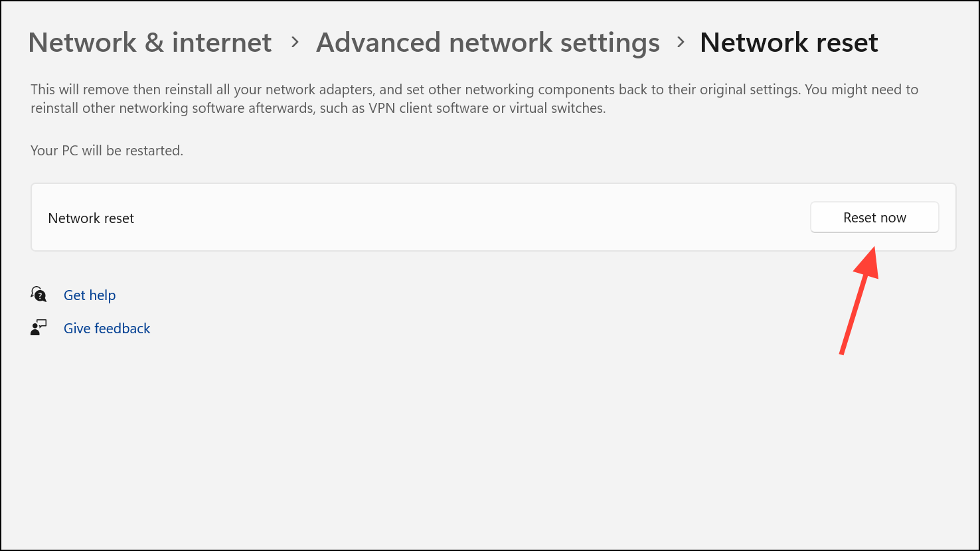Go back to Network & internet breadcrumb

(x=150, y=43)
